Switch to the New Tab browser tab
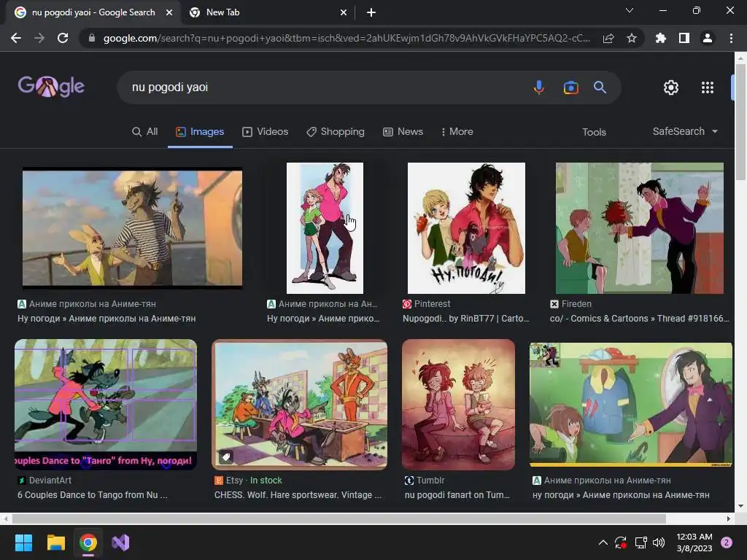The width and height of the screenshot is (747, 560). 267,13
